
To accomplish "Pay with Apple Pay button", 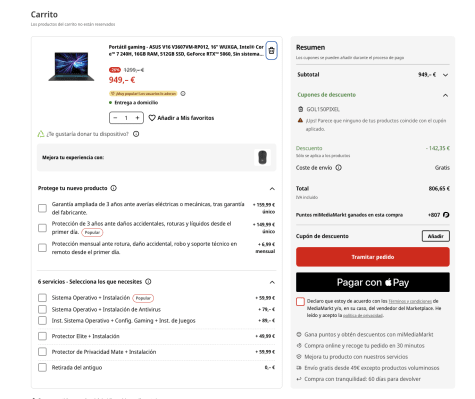I will click(x=373, y=282).
